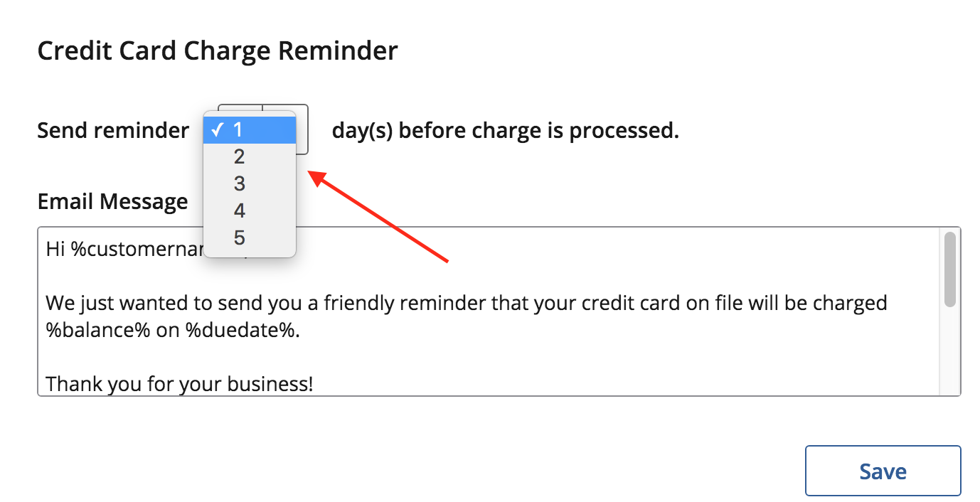Click the Email Message label

pyautogui.click(x=112, y=201)
